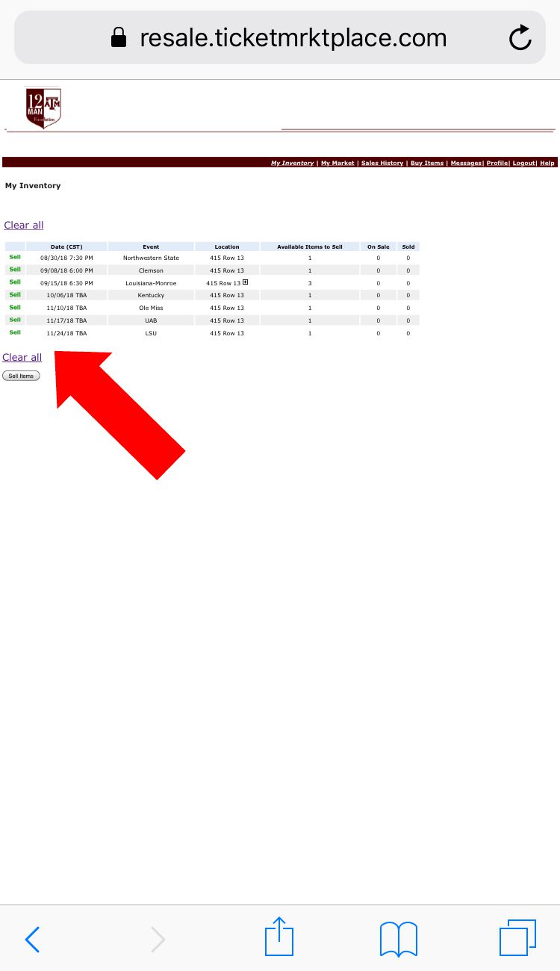Click Sell for Louisiana-Monroe game
560x971 pixels.
coord(15,282)
